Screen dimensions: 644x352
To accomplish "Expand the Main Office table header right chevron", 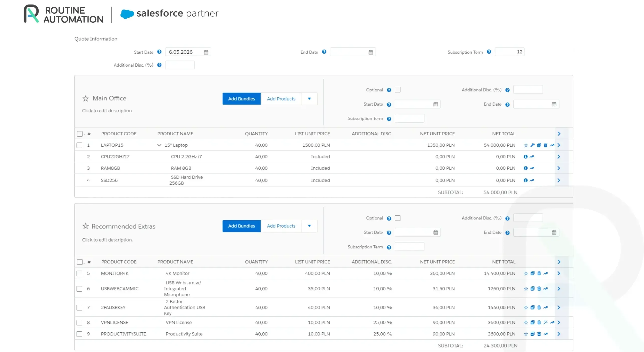I will pos(559,134).
